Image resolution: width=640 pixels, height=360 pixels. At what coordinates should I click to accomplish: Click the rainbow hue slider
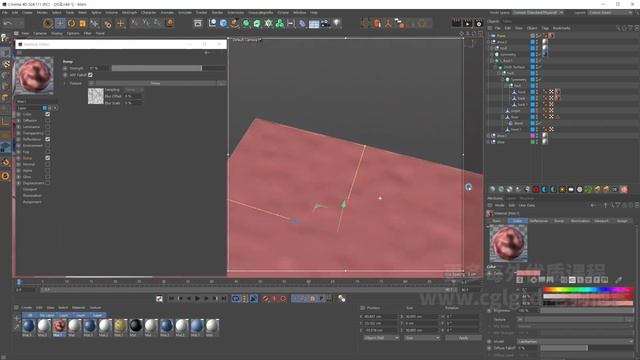click(588, 289)
